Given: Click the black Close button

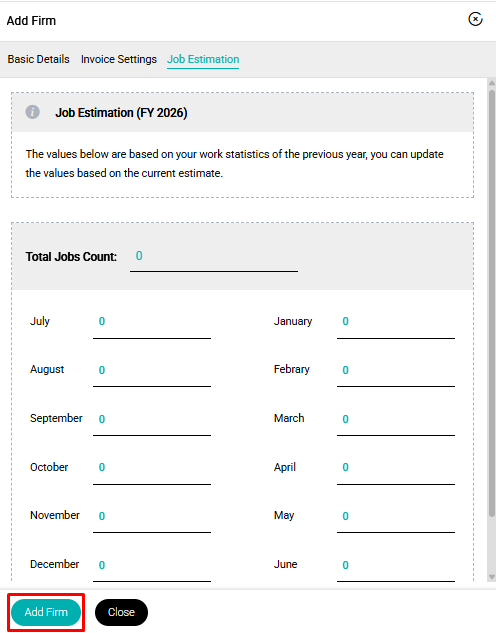Looking at the screenshot, I should [121, 612].
